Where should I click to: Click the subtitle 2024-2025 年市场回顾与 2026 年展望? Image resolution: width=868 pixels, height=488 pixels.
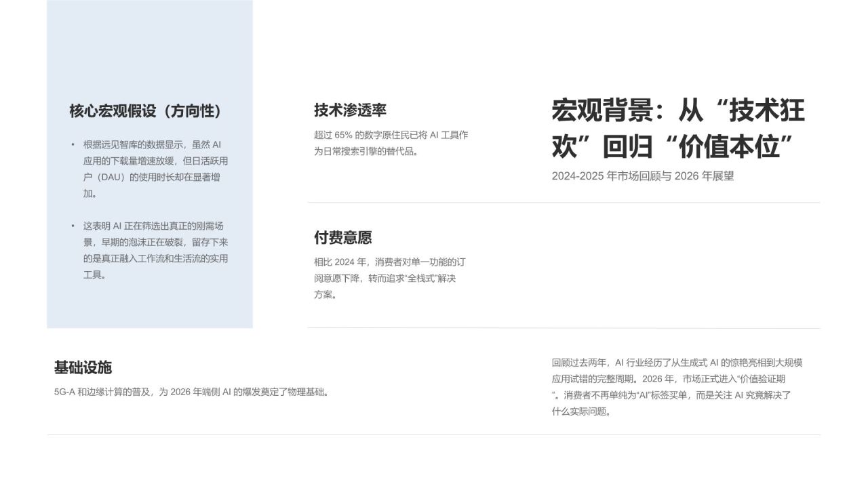click(643, 176)
